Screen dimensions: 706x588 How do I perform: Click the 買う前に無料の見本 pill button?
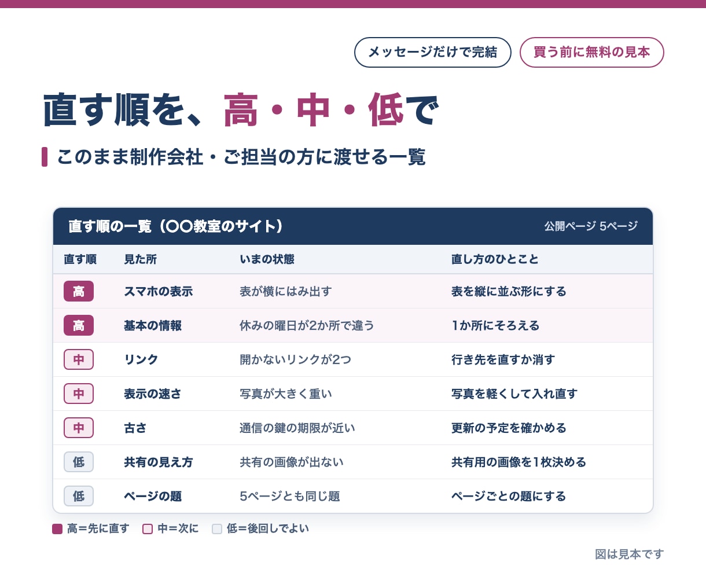coord(591,52)
